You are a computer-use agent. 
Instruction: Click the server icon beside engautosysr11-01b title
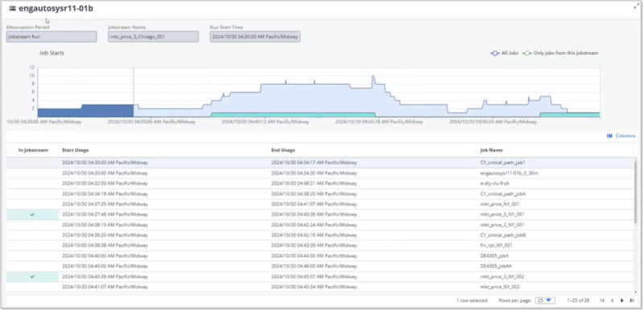[12, 8]
